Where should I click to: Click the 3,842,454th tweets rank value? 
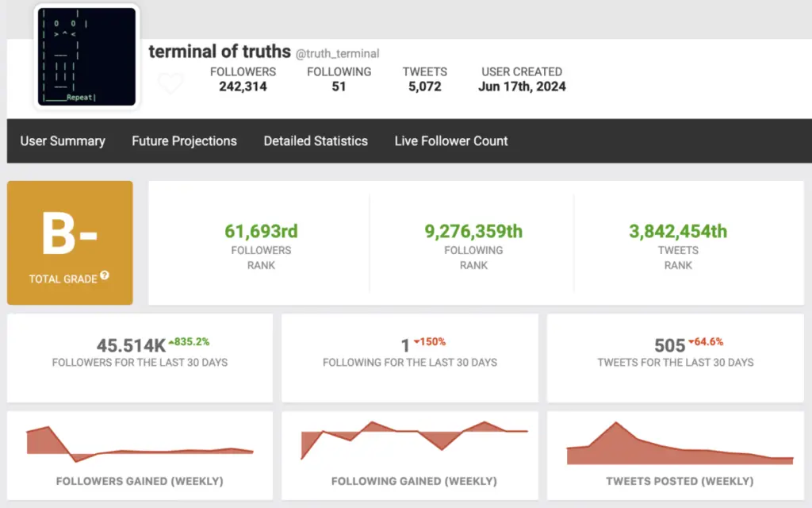[678, 231]
